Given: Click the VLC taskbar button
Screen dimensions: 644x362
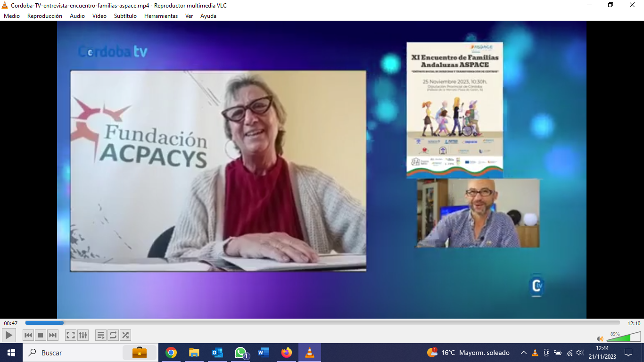Looking at the screenshot, I should 310,353.
